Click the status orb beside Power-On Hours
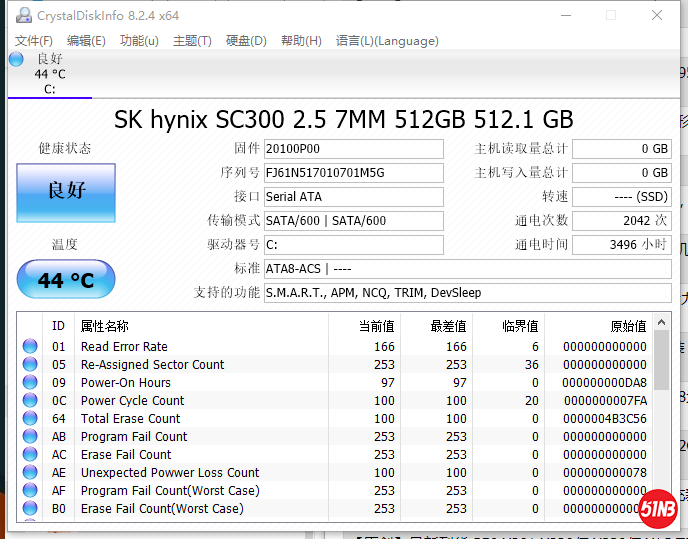 [x=30, y=383]
